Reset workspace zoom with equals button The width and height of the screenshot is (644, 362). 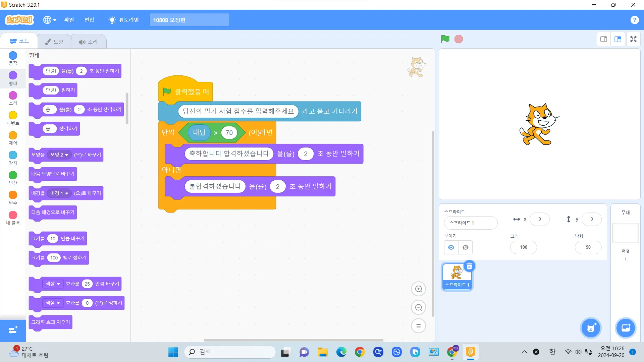click(x=418, y=326)
